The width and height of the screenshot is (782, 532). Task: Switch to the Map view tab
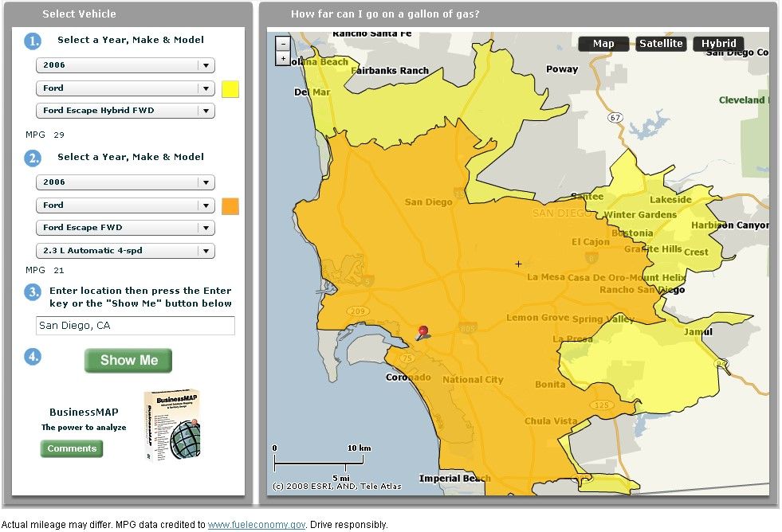tap(603, 44)
